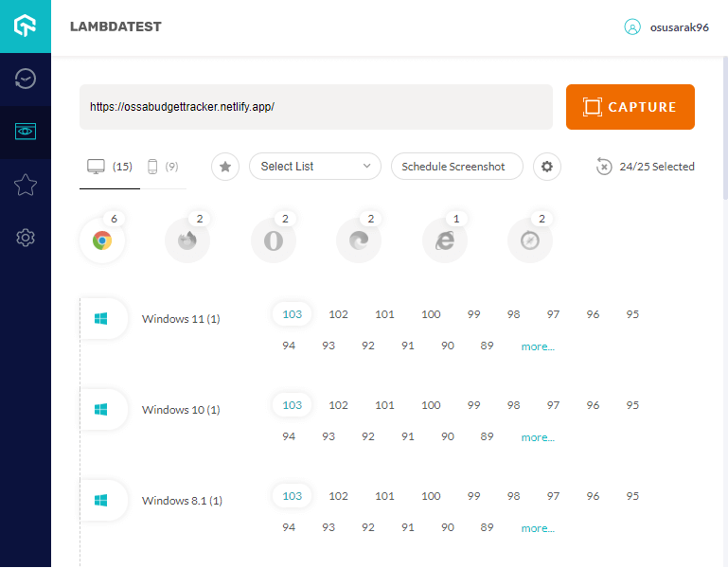Switch to the mobile (9) tab
The width and height of the screenshot is (728, 568).
163,167
